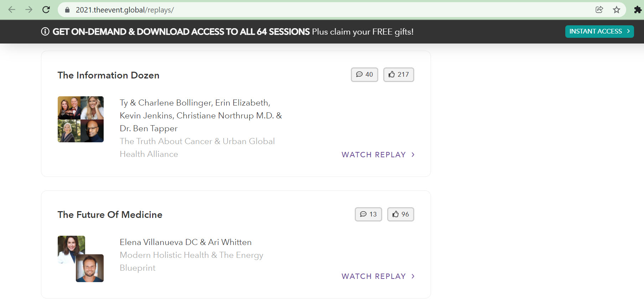The width and height of the screenshot is (644, 306).
Task: Click the comment bubble icon showing 13
Action: click(364, 214)
